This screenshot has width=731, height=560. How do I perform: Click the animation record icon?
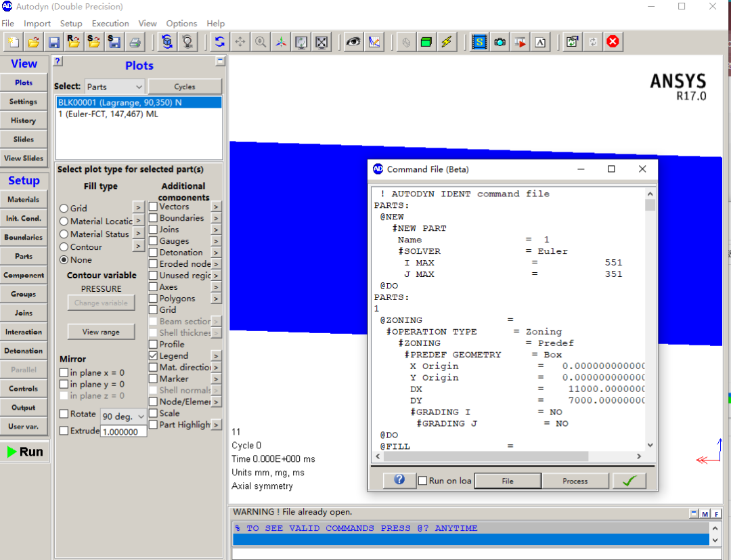[520, 42]
